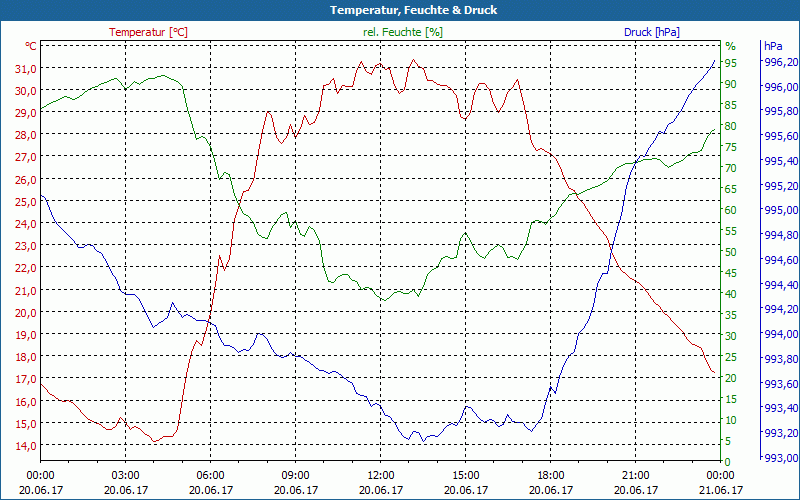The height and width of the screenshot is (500, 800).
Task: Click '994,00' on the pressure axis
Action: point(780,334)
